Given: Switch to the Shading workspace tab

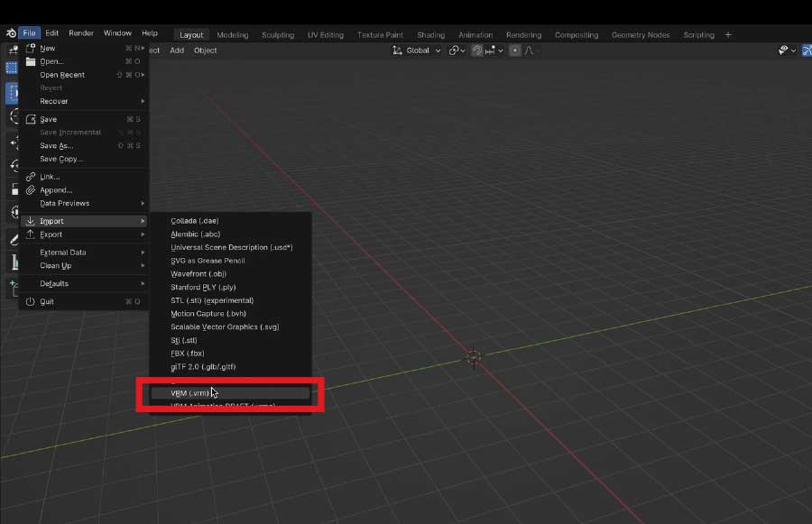Looking at the screenshot, I should tap(431, 34).
